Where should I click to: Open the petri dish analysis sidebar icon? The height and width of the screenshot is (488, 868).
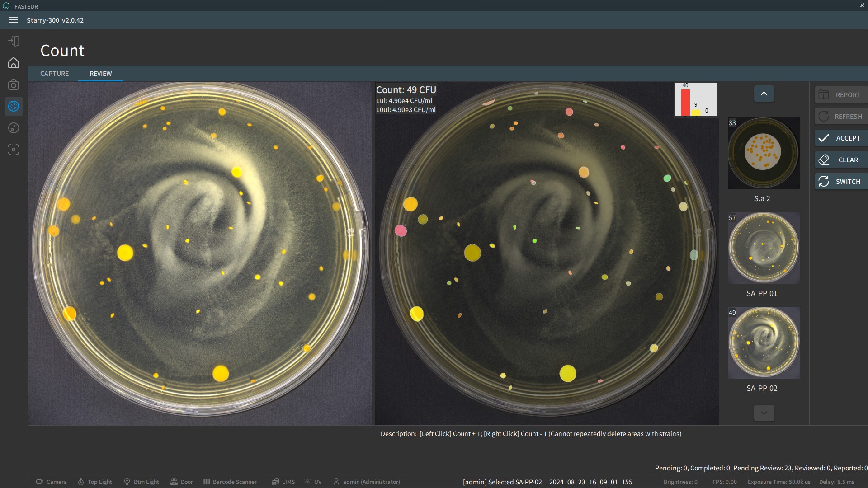(x=14, y=128)
